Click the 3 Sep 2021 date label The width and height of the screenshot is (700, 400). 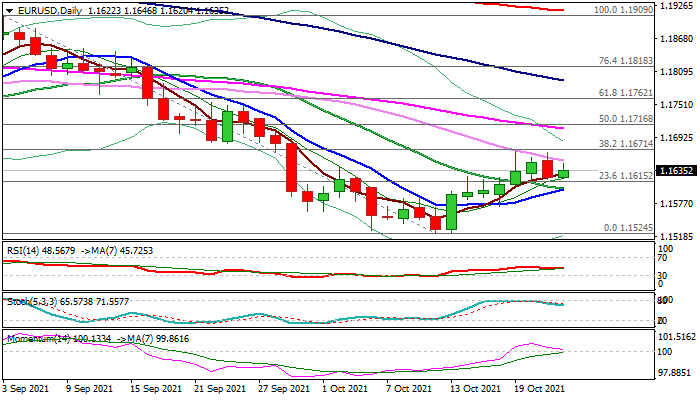click(x=26, y=389)
